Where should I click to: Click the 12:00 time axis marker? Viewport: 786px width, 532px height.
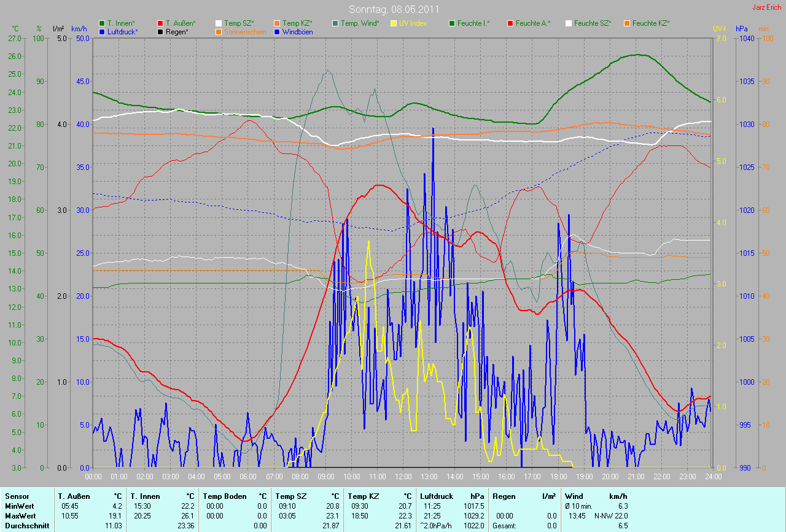point(403,476)
